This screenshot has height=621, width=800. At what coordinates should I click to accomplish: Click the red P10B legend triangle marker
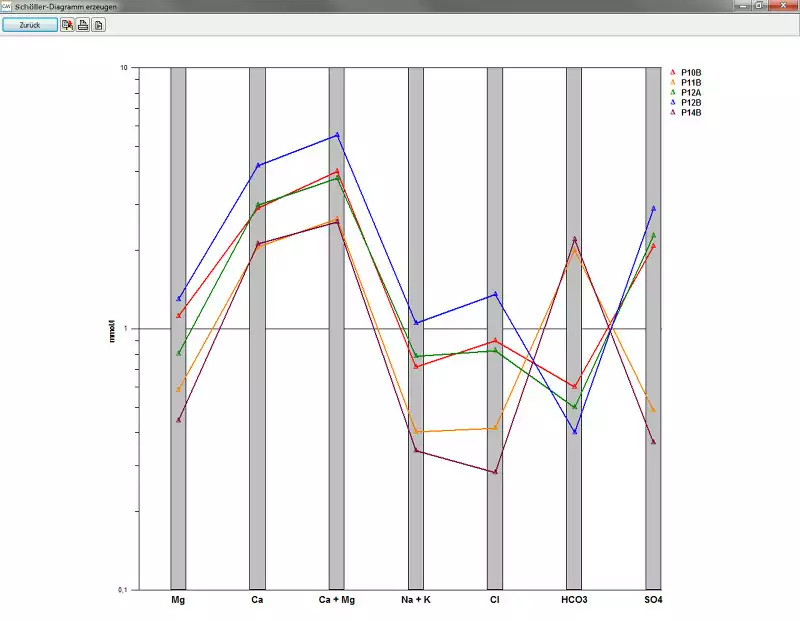(672, 73)
